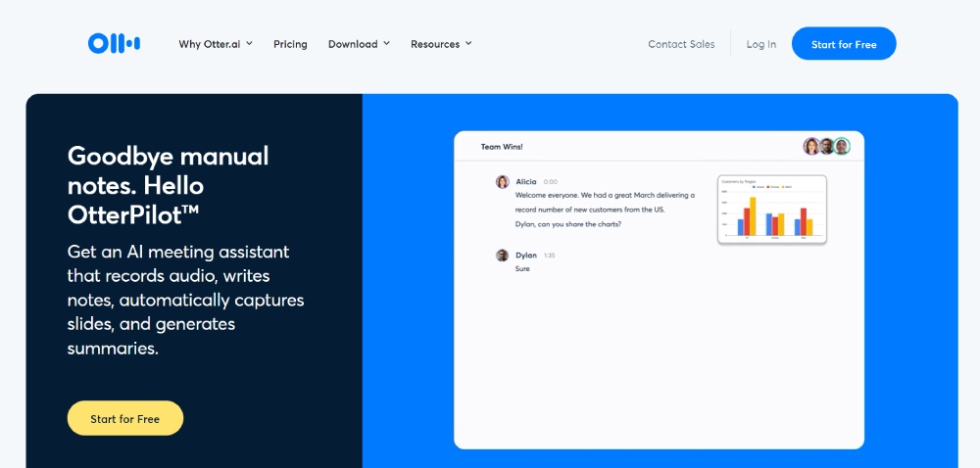Click the Team Wins! meeting title
980x468 pixels.
pyautogui.click(x=502, y=147)
